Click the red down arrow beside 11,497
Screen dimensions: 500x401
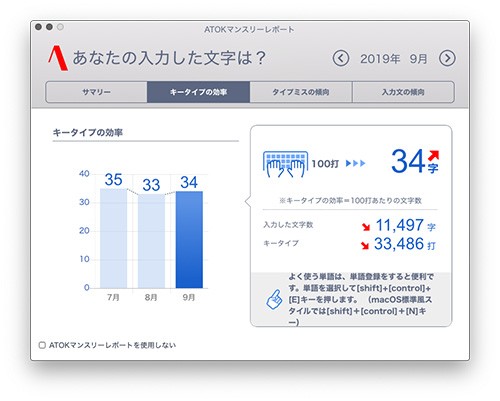366,227
